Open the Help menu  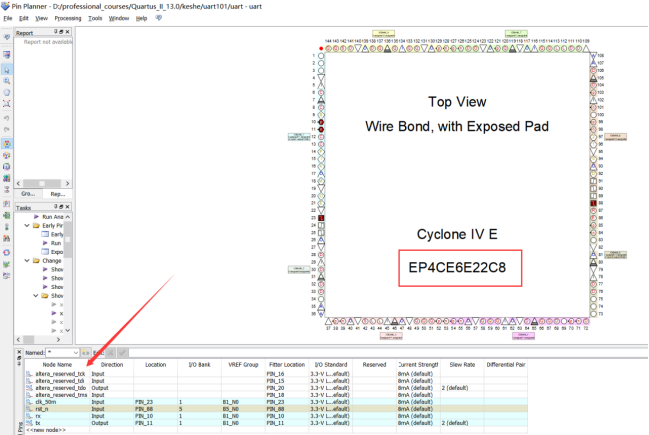pos(142,18)
